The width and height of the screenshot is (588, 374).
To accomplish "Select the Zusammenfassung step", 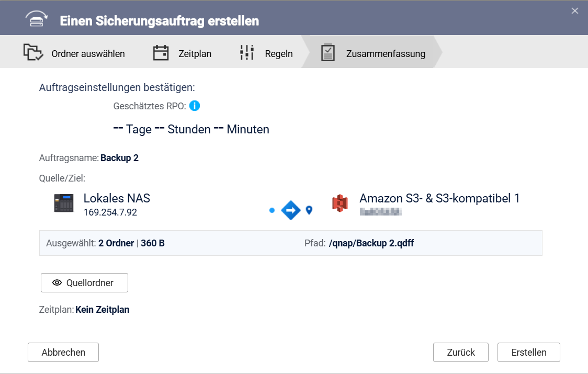I will [373, 52].
